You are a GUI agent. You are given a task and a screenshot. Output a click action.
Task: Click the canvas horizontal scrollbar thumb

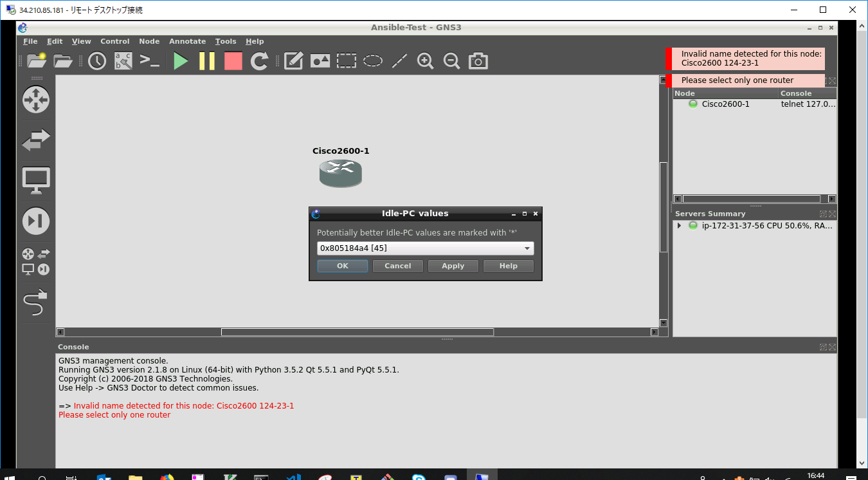pyautogui.click(x=357, y=332)
